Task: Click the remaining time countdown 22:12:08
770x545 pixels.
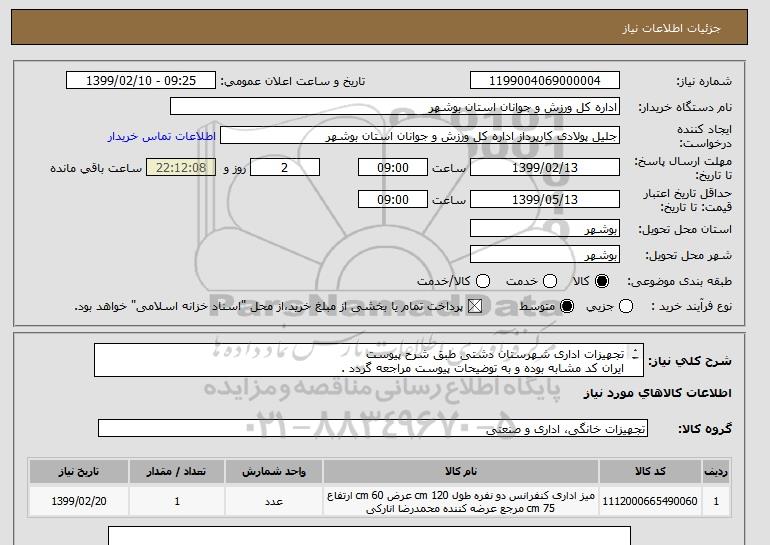Action: coord(181,167)
